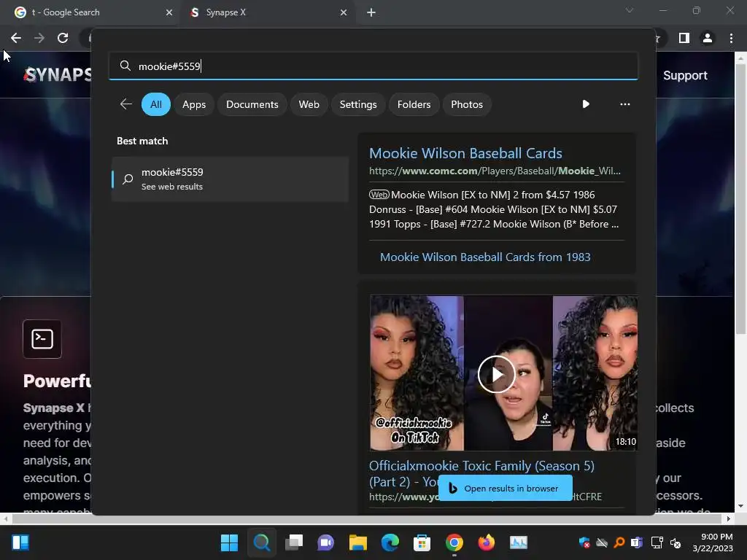Image resolution: width=747 pixels, height=560 pixels.
Task: Click the terminal icon on Synapse page
Action: (42, 339)
